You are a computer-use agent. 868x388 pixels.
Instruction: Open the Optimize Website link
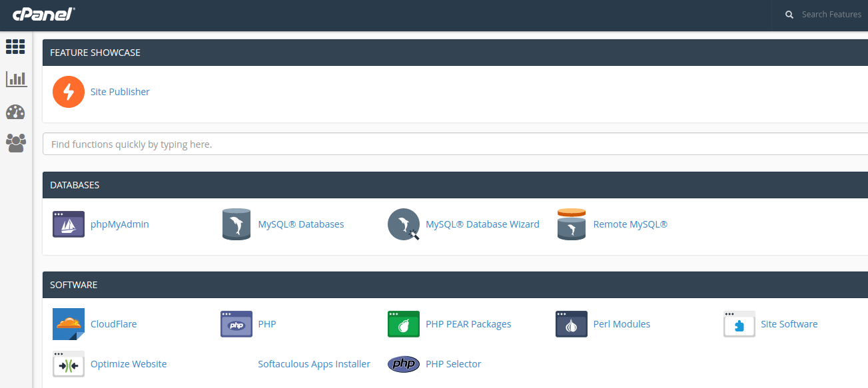[129, 364]
